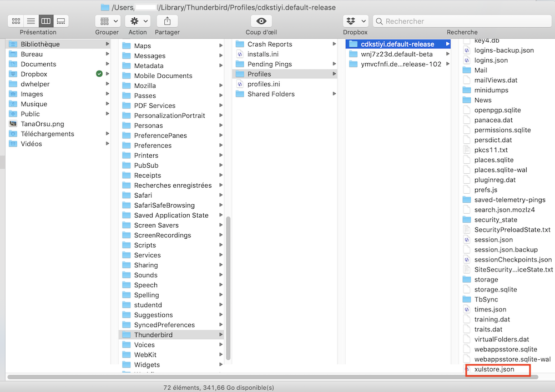
Task: Select ymvcfnfi.de...release-102 profile folder
Action: click(398, 64)
